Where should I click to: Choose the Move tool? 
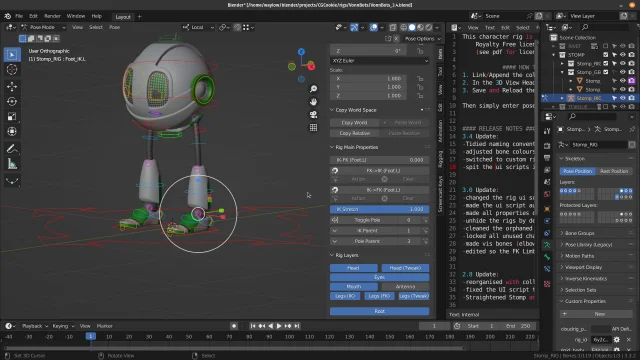(12, 86)
